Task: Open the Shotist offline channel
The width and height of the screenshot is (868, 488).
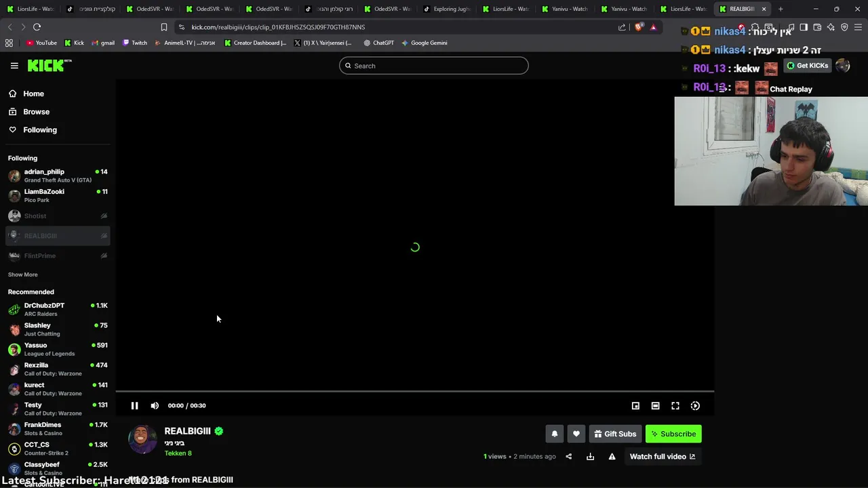Action: (58, 216)
